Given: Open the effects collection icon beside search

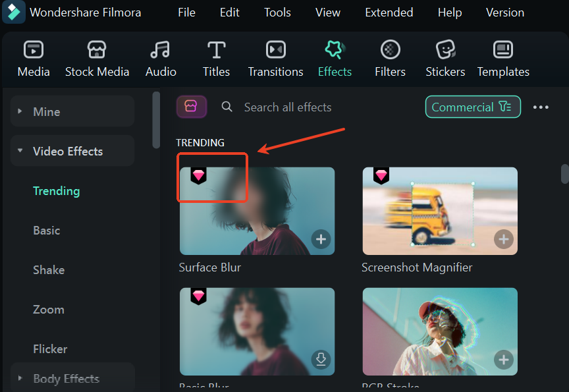Looking at the screenshot, I should click(x=192, y=106).
